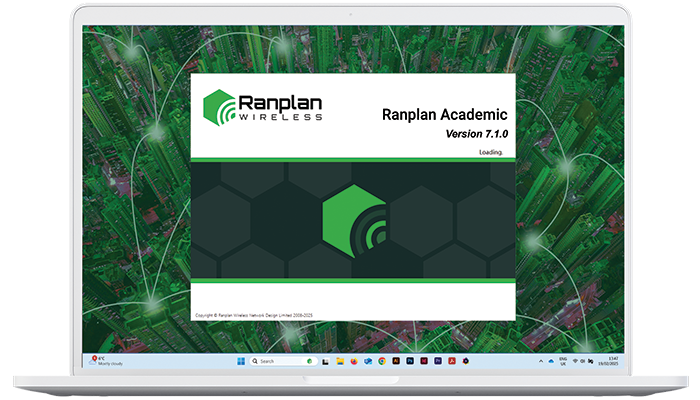Click the Ranplan Wireless logo on splash
The image size is (700, 400).
pos(262,108)
